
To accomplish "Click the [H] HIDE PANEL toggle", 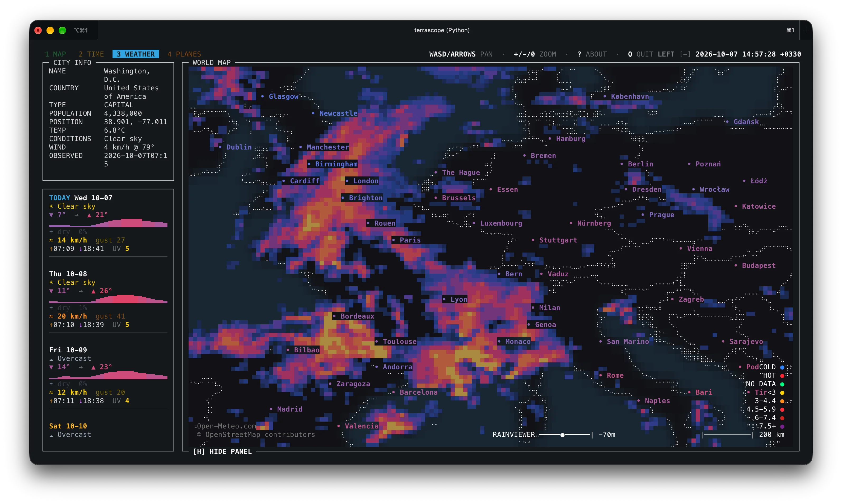I will point(222,451).
